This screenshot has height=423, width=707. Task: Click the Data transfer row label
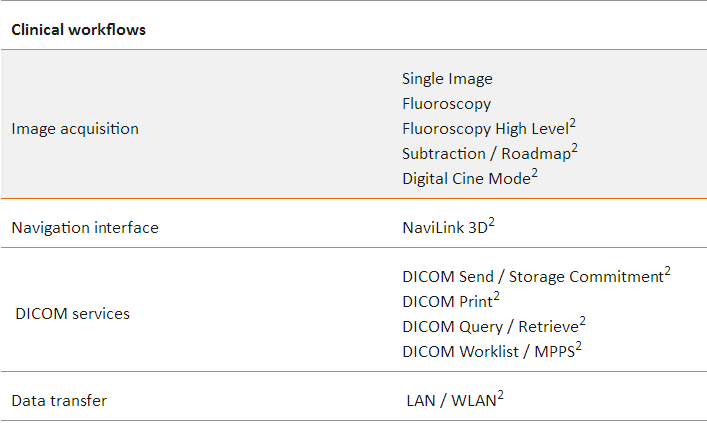tap(59, 401)
